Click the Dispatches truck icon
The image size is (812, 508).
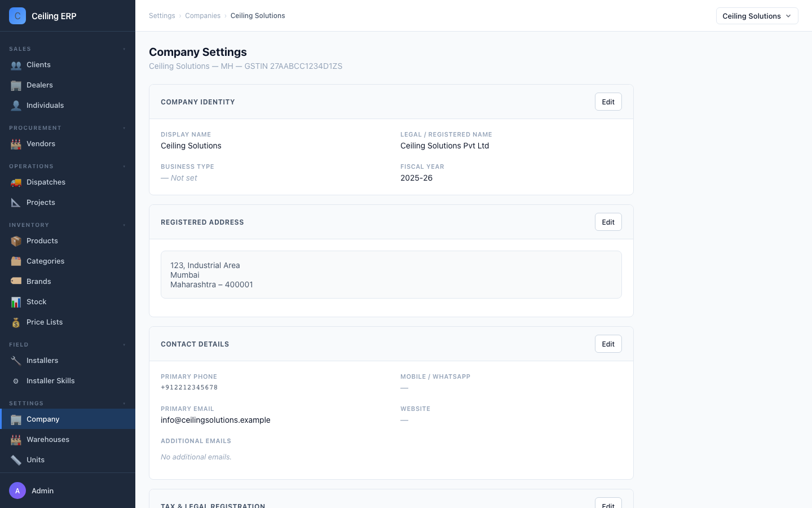tap(16, 182)
